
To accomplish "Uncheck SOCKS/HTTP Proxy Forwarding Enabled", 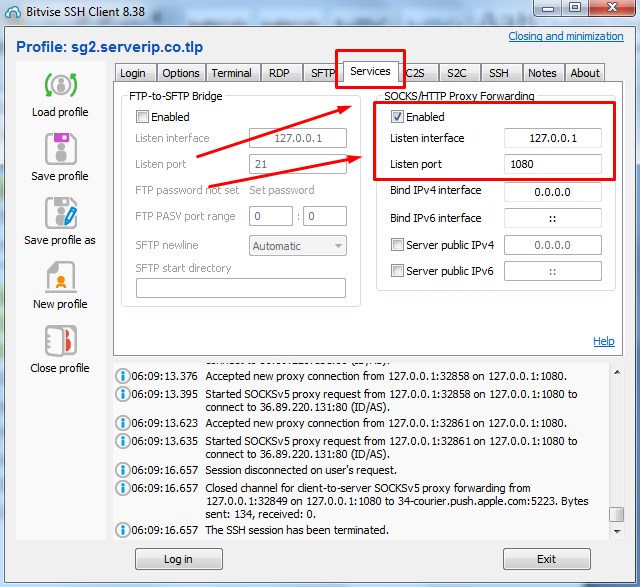I will click(397, 117).
